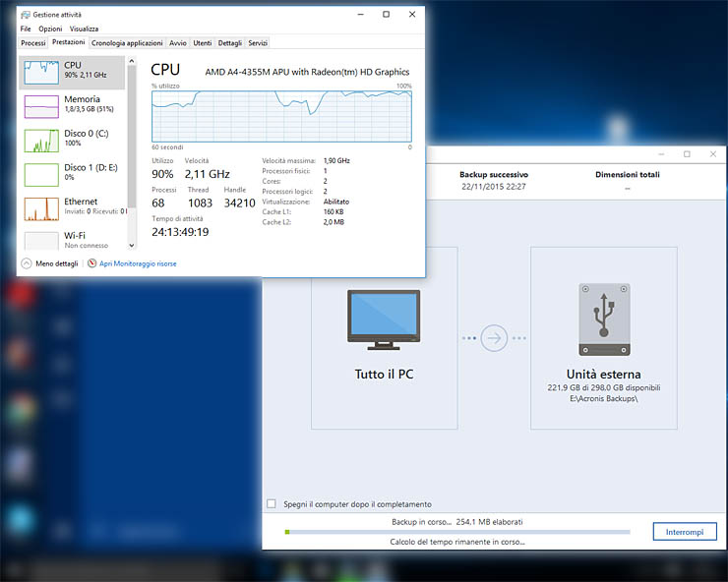Select the Memoria performance entry
The image size is (728, 582).
pyautogui.click(x=72, y=106)
